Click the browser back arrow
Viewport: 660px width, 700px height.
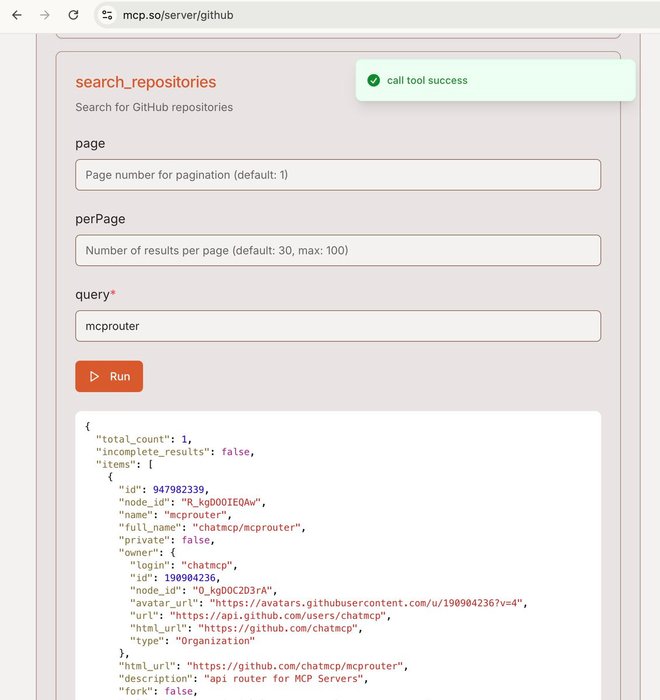[17, 16]
